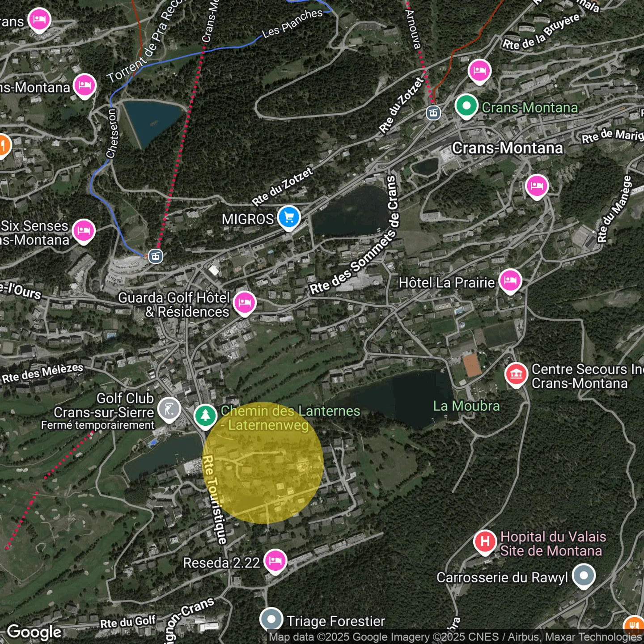Click the hotel pin above Crans-Montana label

pos(479,70)
